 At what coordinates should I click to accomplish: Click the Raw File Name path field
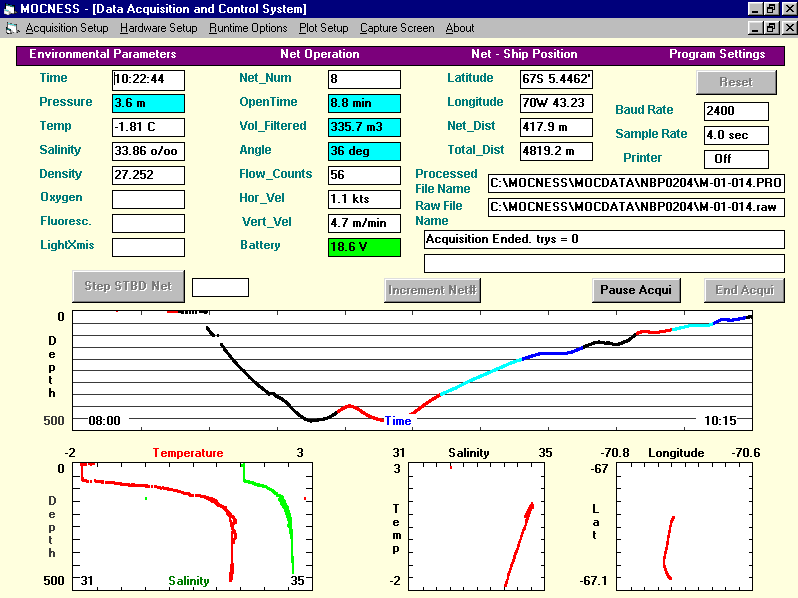(636, 207)
